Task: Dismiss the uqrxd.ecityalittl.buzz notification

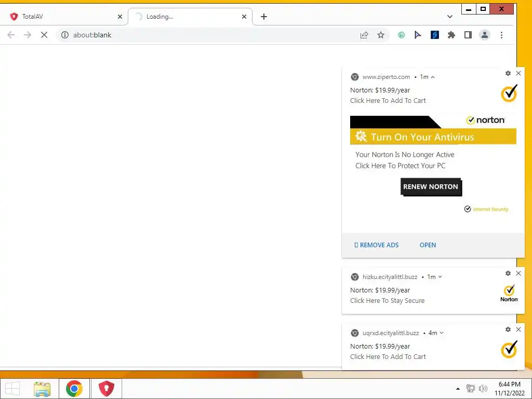Action: tap(518, 329)
